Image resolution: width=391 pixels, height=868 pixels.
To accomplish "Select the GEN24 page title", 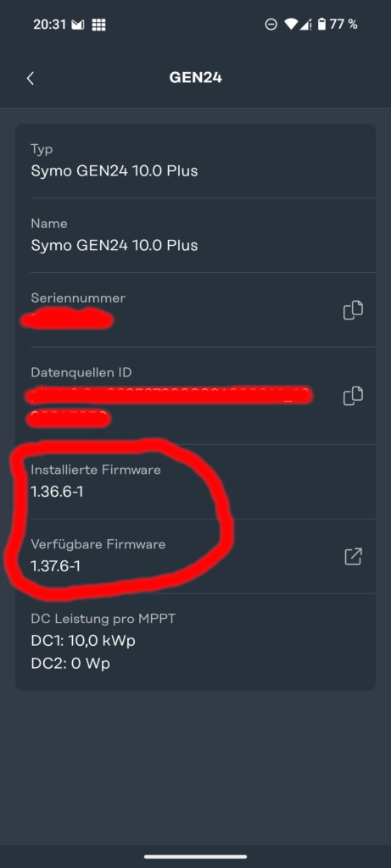I will coord(195,78).
